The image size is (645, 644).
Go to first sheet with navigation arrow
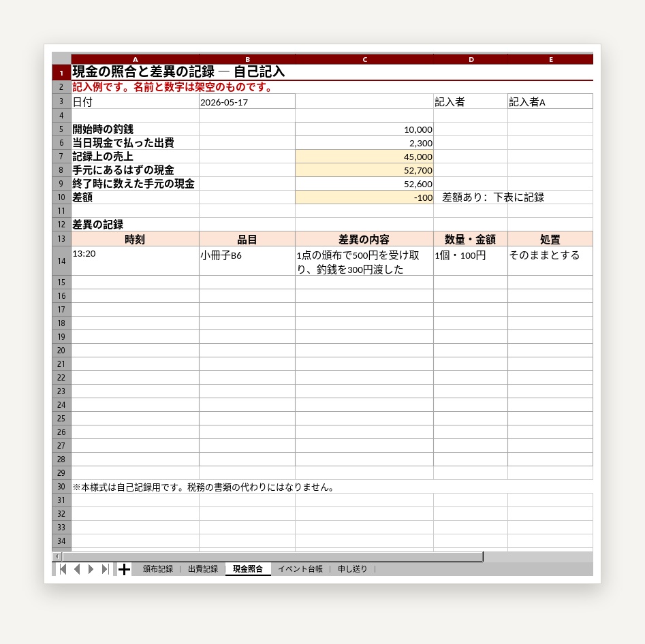(63, 569)
